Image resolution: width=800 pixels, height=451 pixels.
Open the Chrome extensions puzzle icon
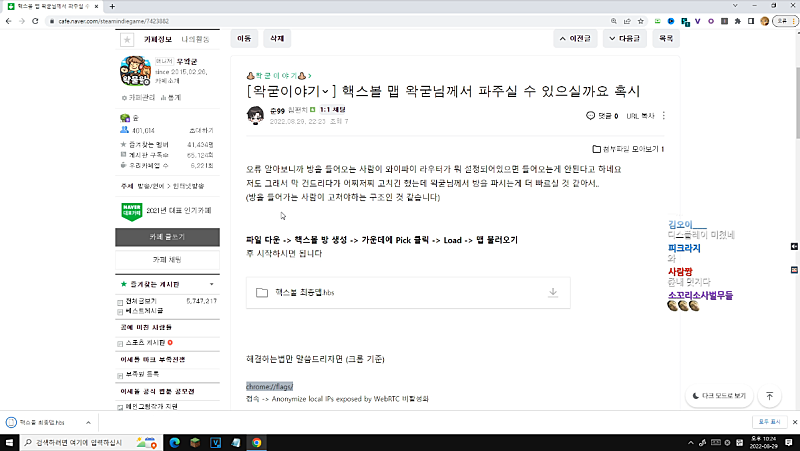(x=738, y=20)
